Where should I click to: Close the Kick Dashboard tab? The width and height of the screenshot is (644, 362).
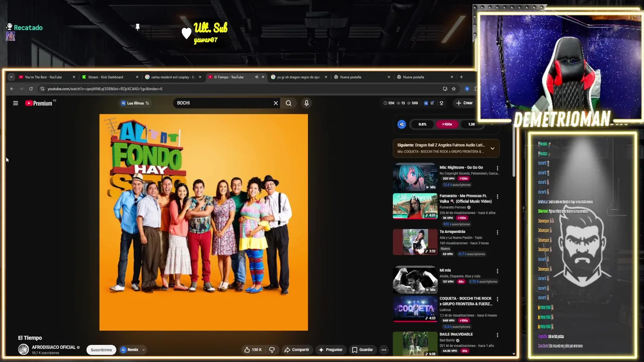click(x=137, y=77)
